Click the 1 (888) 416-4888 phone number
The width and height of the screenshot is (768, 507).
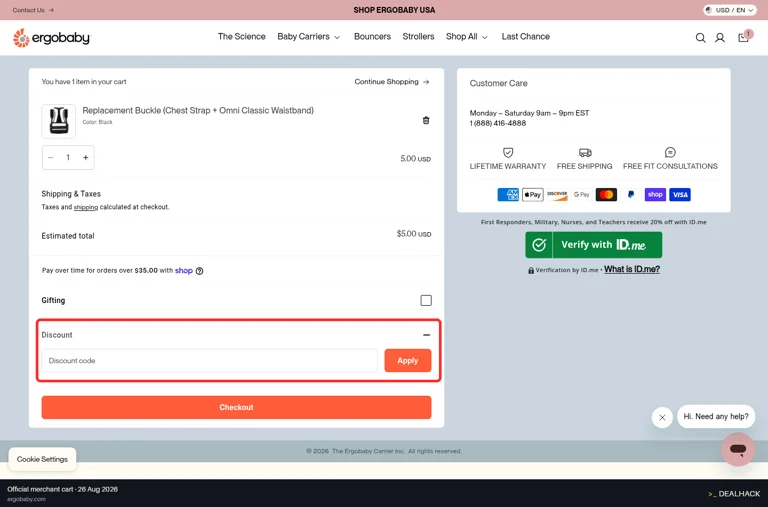coord(498,123)
